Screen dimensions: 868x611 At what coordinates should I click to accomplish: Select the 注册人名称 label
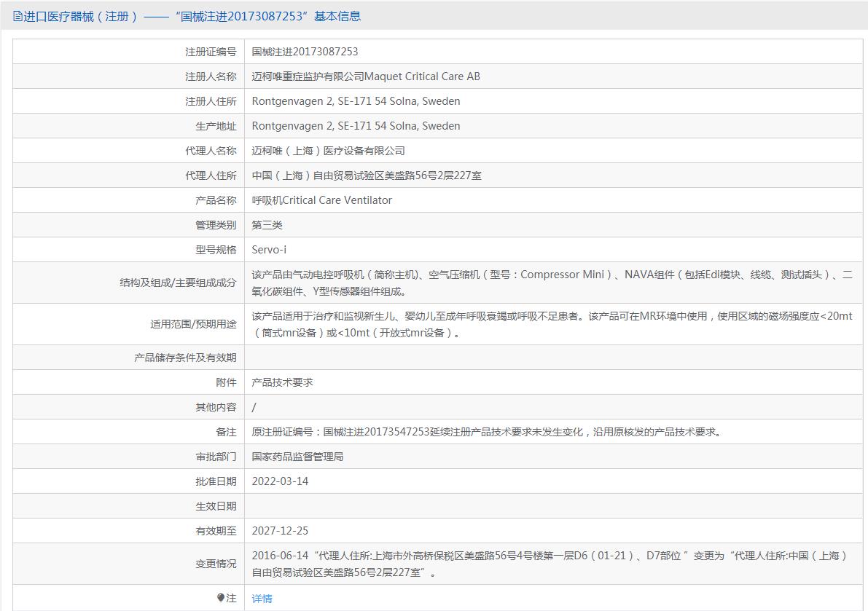pyautogui.click(x=211, y=76)
